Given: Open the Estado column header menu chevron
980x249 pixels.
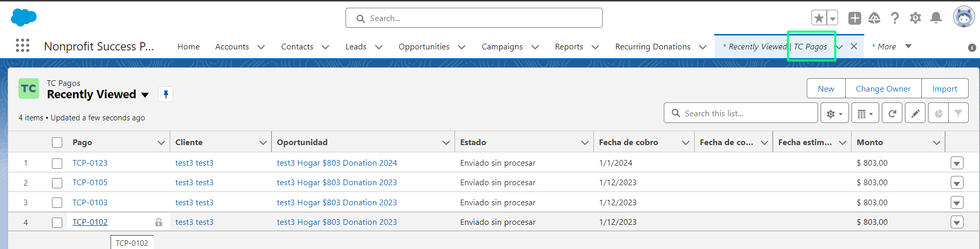Looking at the screenshot, I should 585,143.
